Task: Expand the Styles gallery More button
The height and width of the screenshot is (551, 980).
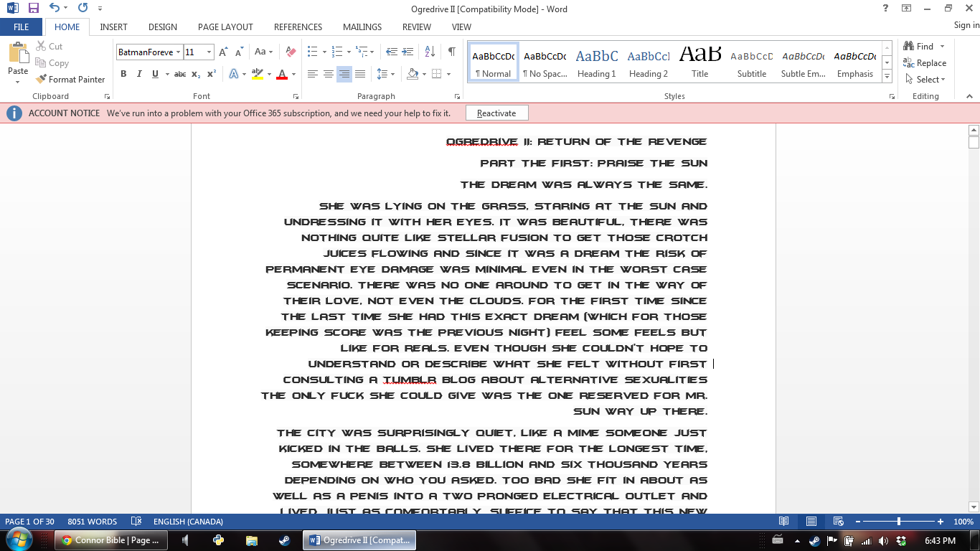Action: coord(887,77)
